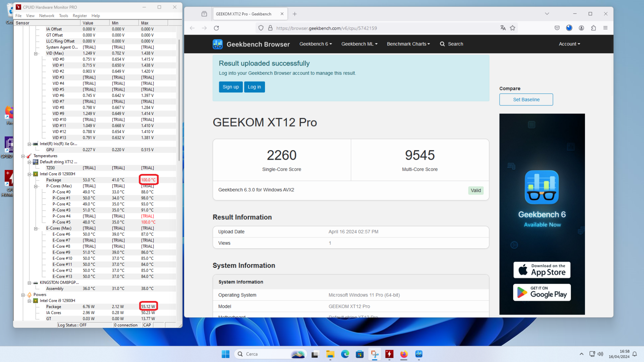Collapse Intel Core i9 12900H temperatures node

point(29,174)
